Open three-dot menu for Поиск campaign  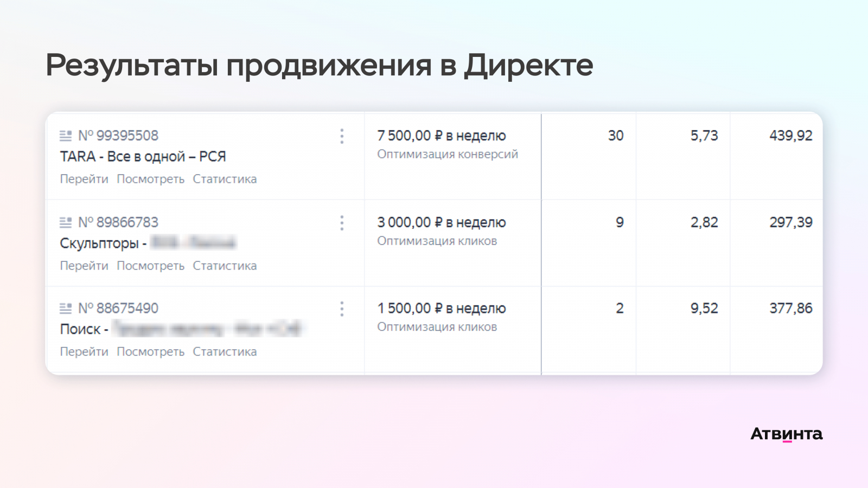[342, 309]
